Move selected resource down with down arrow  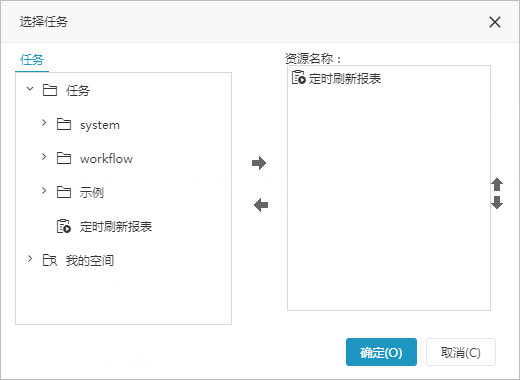(x=497, y=202)
